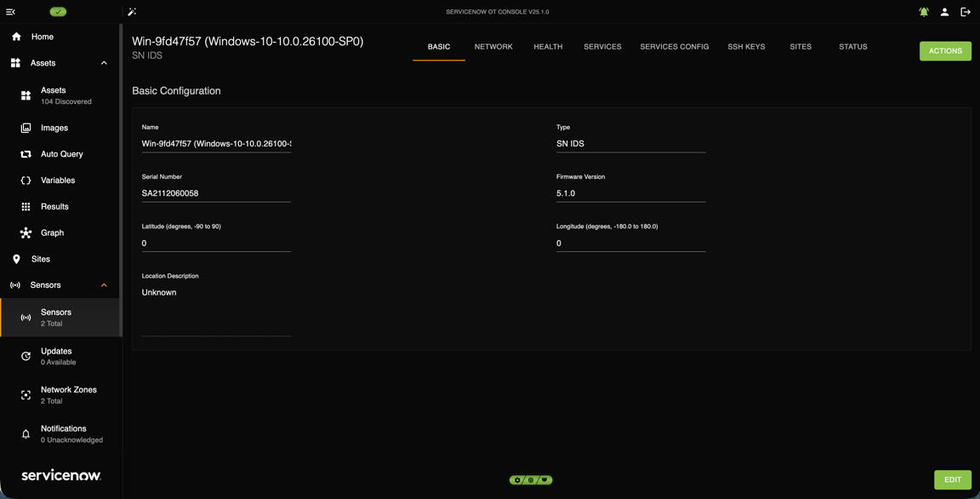Open Results in the sidebar
This screenshot has height=499, width=980.
(x=60, y=206)
